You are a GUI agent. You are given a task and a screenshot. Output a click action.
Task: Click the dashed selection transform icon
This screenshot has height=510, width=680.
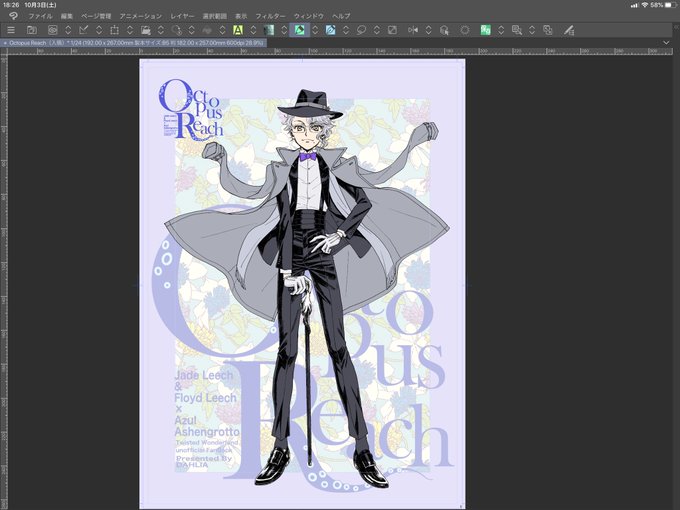114,30
